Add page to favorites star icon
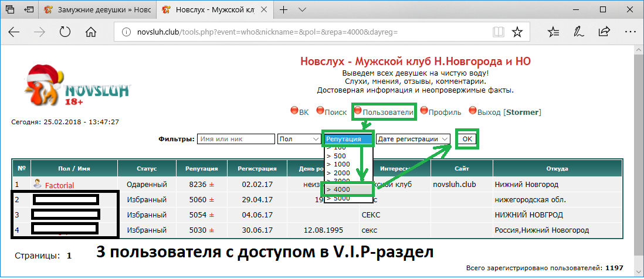The image size is (644, 279). [517, 32]
